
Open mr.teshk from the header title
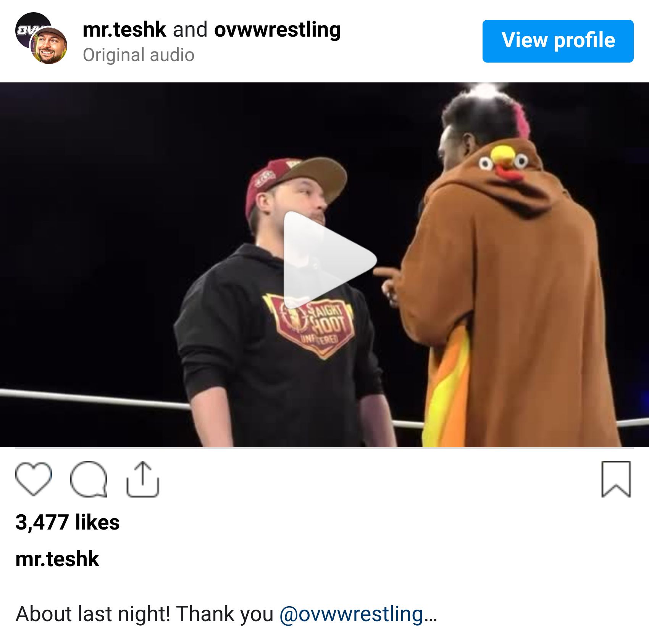[x=124, y=30]
